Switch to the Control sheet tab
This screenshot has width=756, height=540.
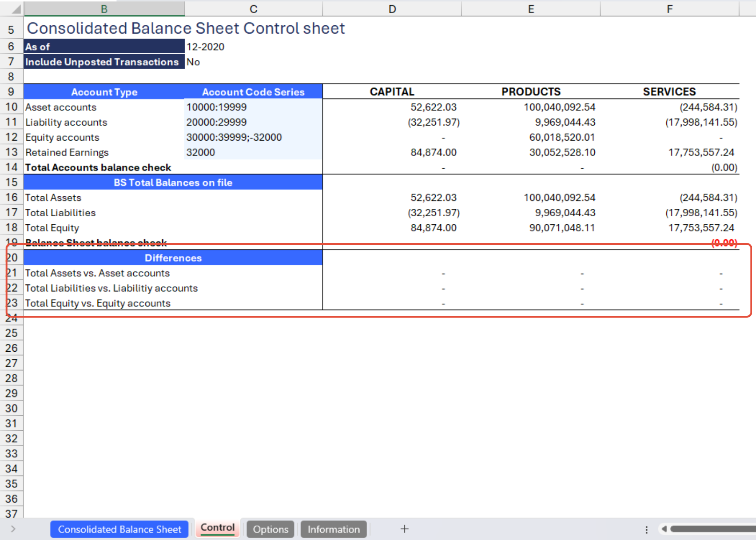click(217, 528)
